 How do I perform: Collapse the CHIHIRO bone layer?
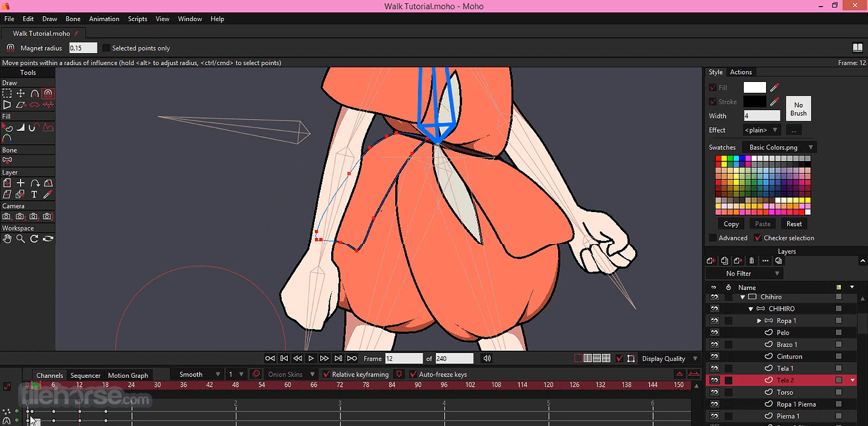click(751, 309)
